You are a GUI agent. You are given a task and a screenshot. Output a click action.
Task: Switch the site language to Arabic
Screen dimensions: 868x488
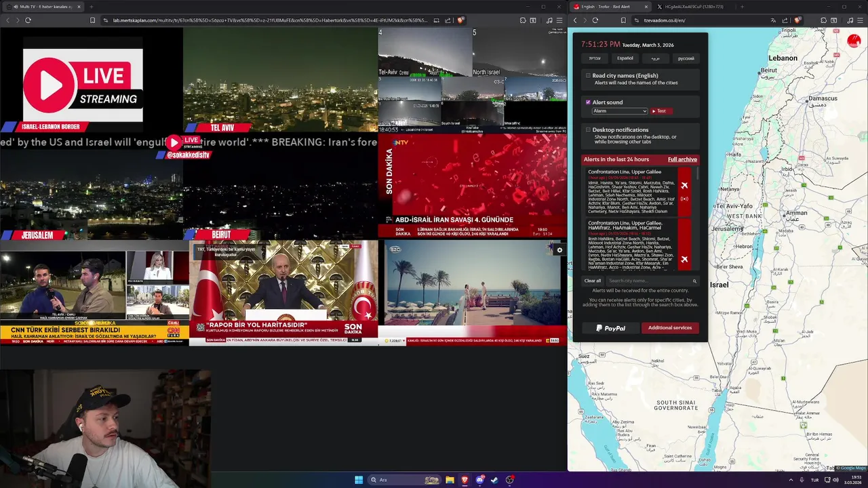click(x=656, y=58)
